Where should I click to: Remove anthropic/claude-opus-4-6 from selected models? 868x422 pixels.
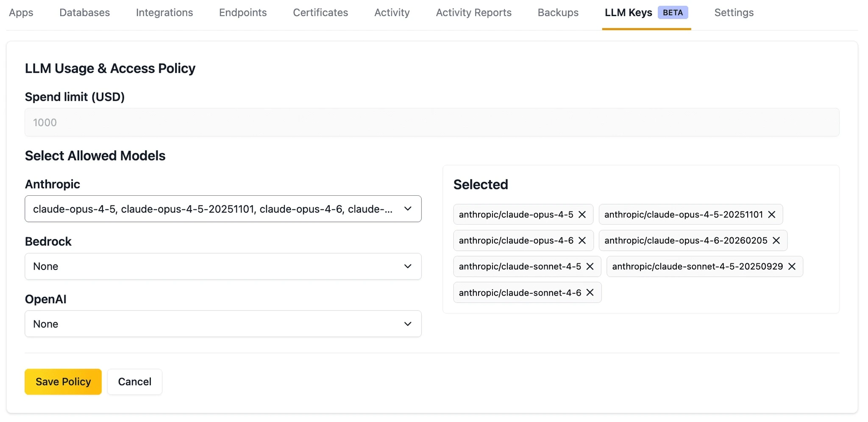coord(582,240)
